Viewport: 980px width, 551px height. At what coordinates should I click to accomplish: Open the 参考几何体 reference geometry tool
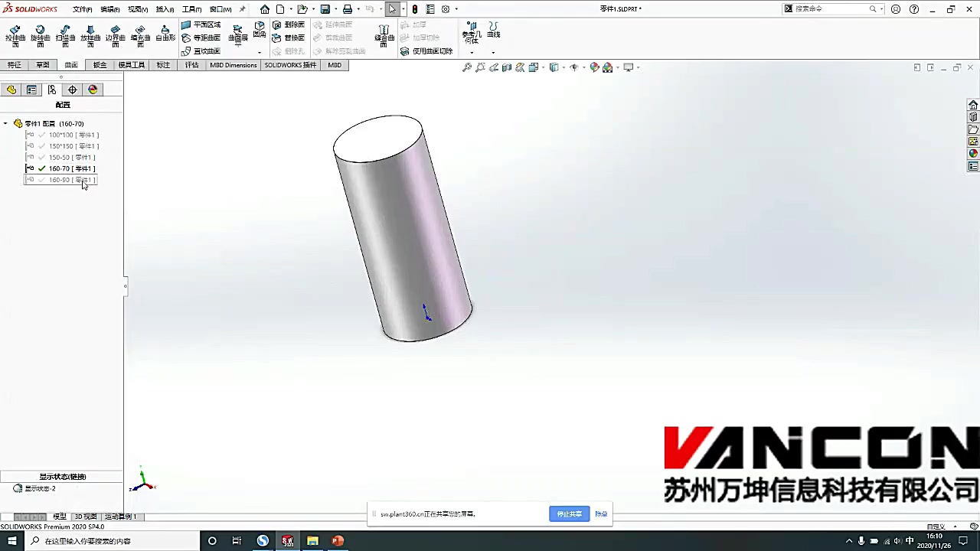(472, 33)
